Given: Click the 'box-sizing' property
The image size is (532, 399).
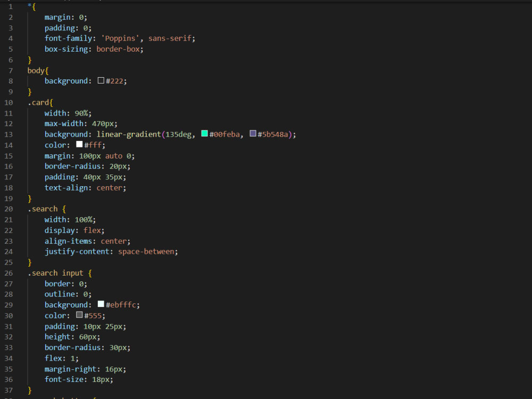Looking at the screenshot, I should coord(66,49).
